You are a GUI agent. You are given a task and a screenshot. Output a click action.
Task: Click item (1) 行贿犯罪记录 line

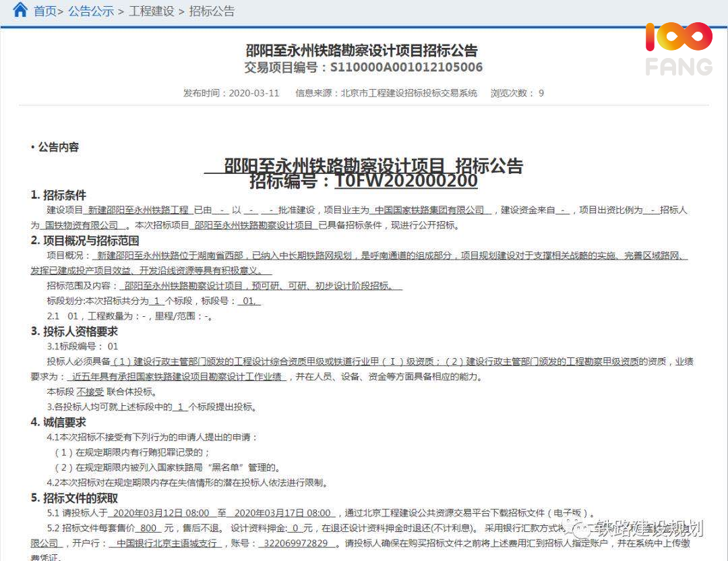click(132, 452)
